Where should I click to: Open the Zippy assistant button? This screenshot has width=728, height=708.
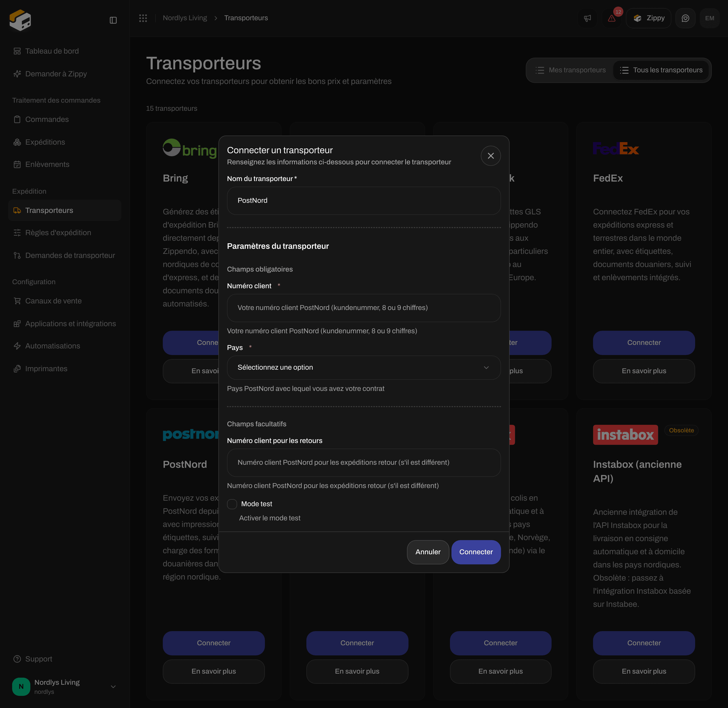point(648,18)
